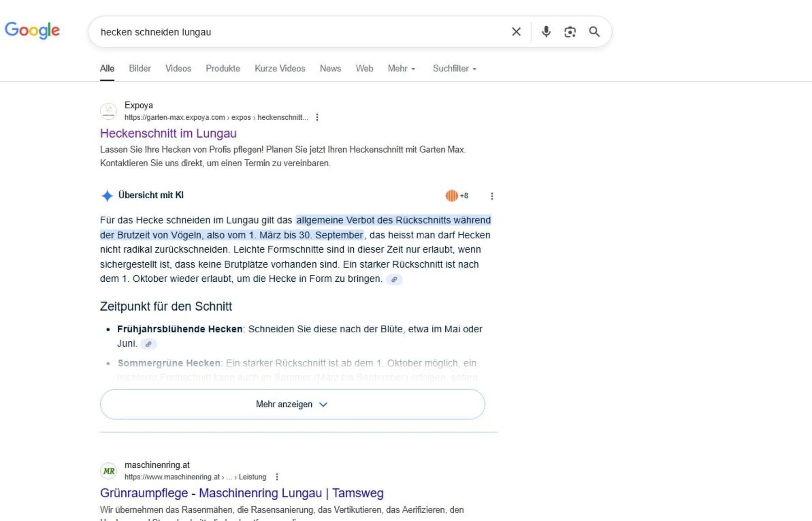Expand the overview with Mehr anzeigen
This screenshot has height=521, width=812.
click(x=292, y=404)
